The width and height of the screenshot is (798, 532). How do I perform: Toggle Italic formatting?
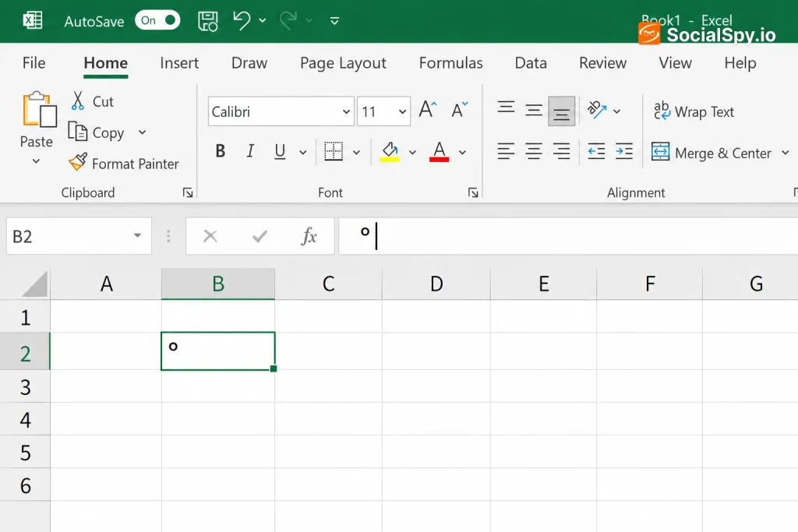point(250,151)
